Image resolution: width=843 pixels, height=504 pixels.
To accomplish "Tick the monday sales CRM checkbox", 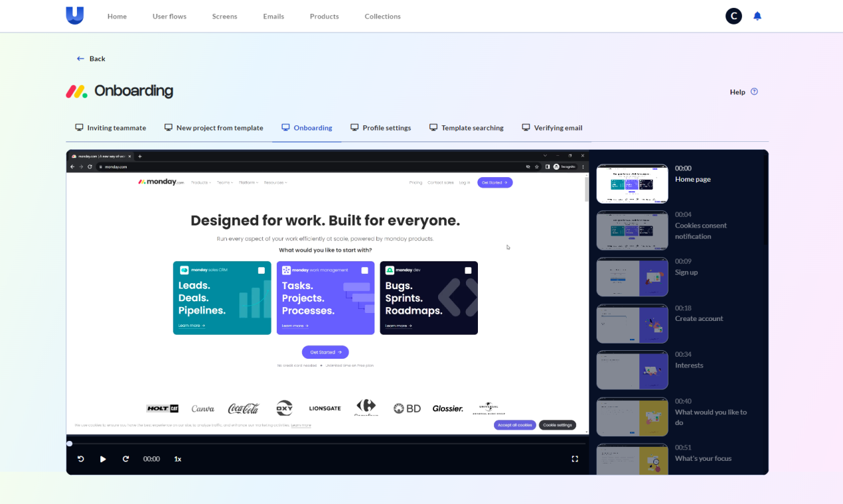I will coord(262,271).
